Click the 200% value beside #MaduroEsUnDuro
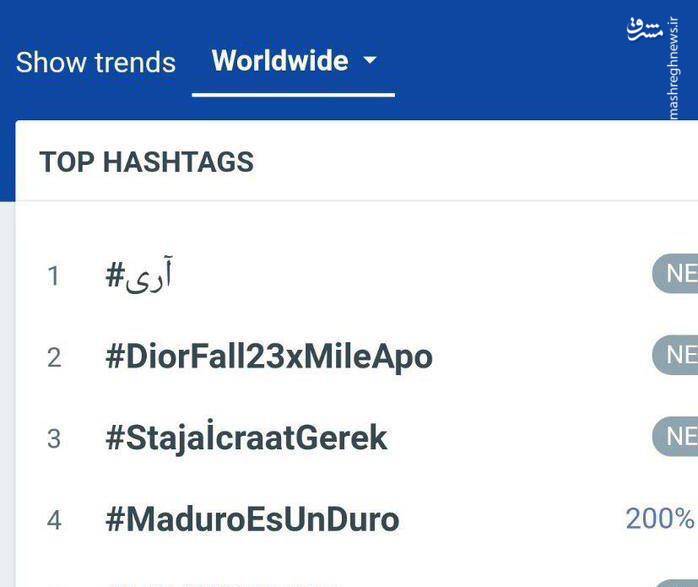 tap(660, 518)
